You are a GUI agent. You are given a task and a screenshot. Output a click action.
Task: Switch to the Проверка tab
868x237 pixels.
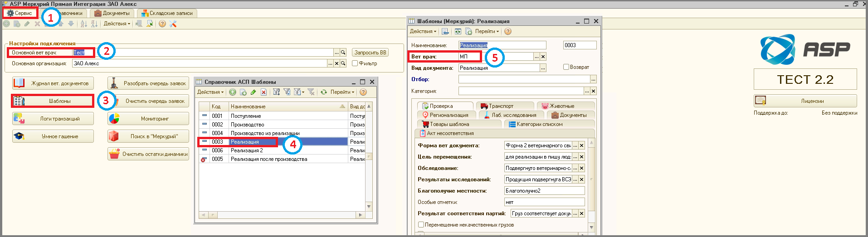[x=445, y=106]
